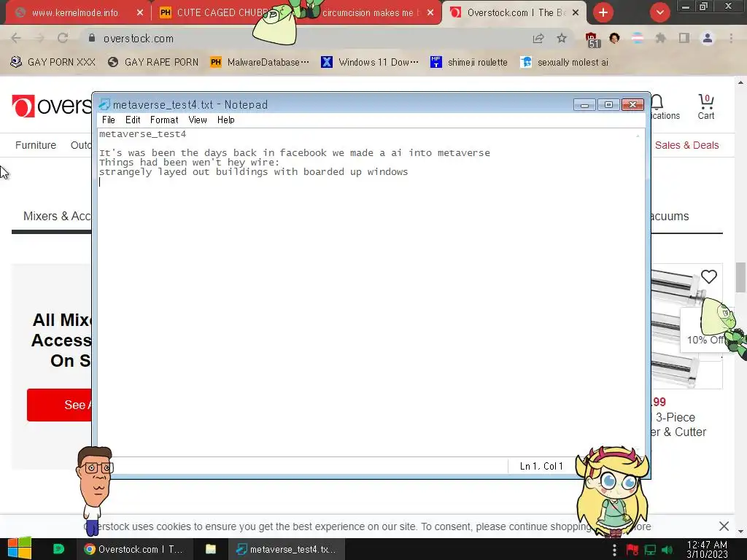View site info via the lock icon

pos(92,38)
